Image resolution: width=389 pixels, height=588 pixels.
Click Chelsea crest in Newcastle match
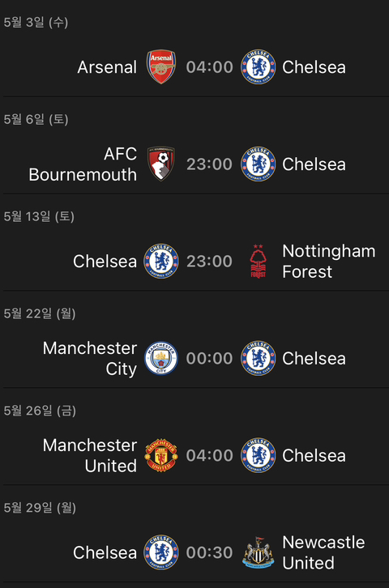coord(161,552)
